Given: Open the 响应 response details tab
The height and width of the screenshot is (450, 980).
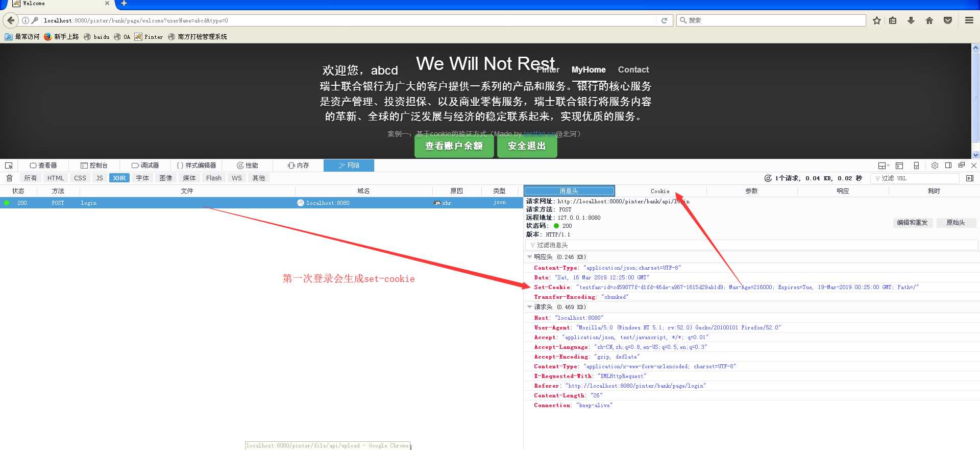Looking at the screenshot, I should tap(843, 191).
